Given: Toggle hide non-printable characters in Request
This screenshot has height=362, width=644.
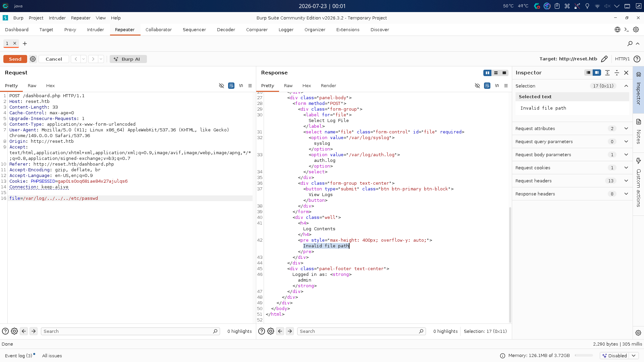Looking at the screenshot, I should pyautogui.click(x=221, y=86).
